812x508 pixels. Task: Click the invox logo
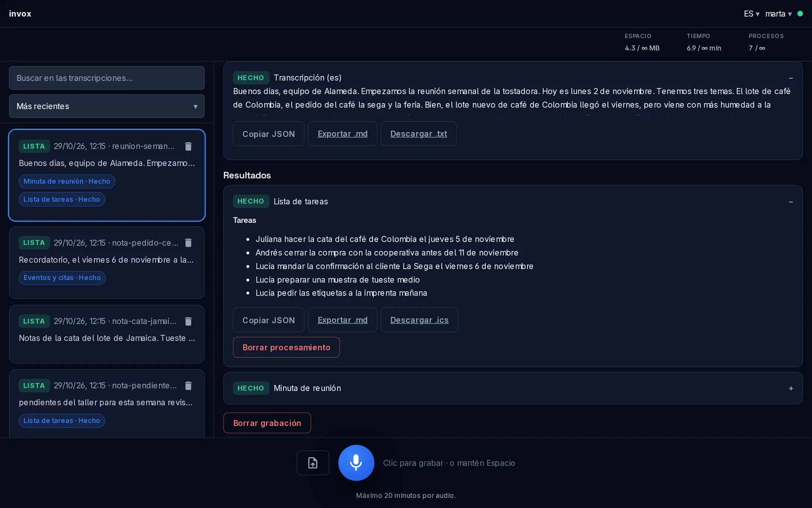[x=20, y=14]
